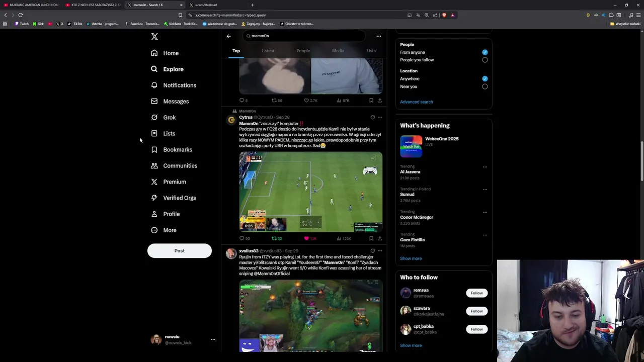Reload page with browser refresh icon

(21, 15)
